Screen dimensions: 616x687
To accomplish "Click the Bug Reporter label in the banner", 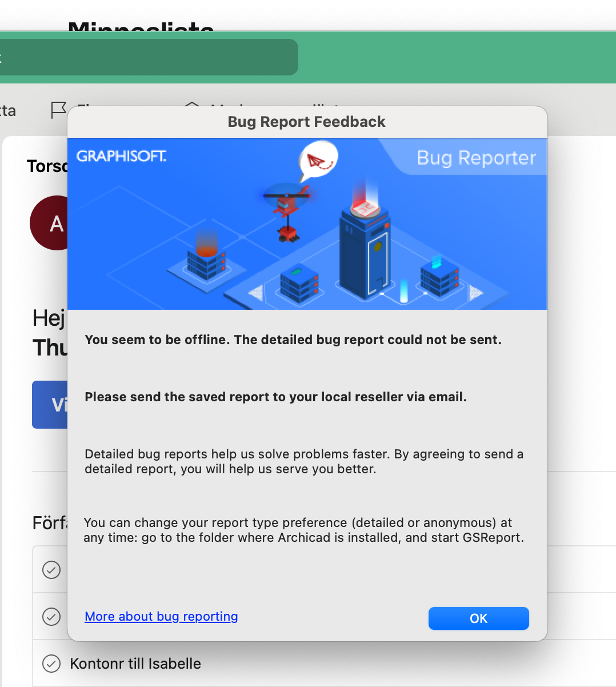I will (x=476, y=158).
